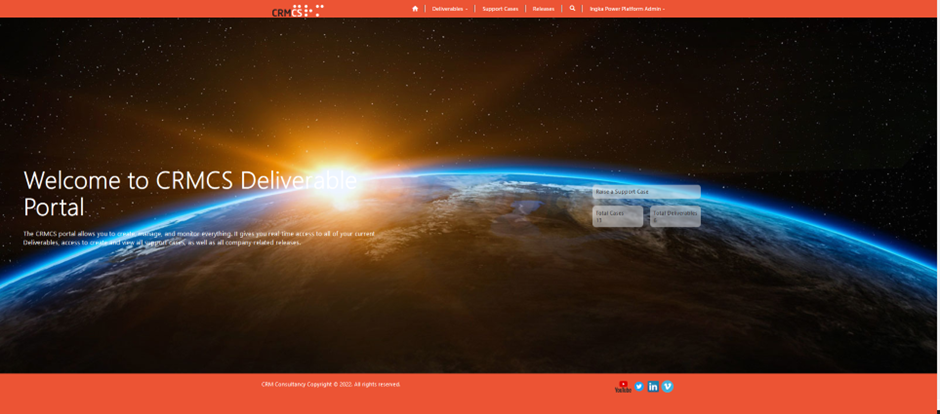Screen dimensions: 940x414
Task: Click the CRMCS logo
Action: coord(297,11)
